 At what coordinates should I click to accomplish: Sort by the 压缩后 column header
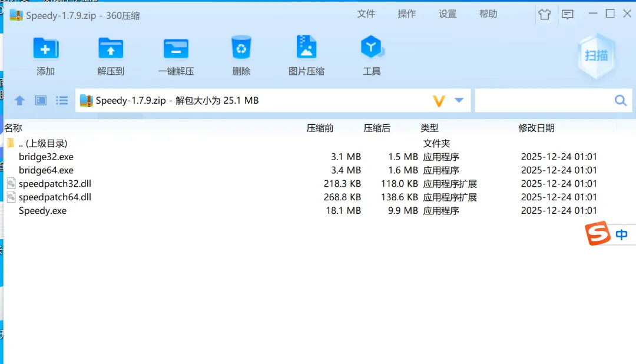point(377,128)
